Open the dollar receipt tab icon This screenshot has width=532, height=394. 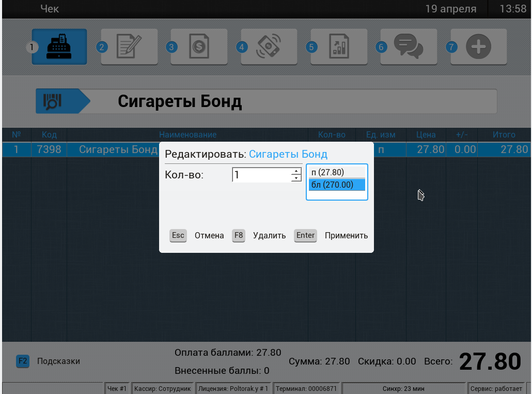pyautogui.click(x=199, y=47)
